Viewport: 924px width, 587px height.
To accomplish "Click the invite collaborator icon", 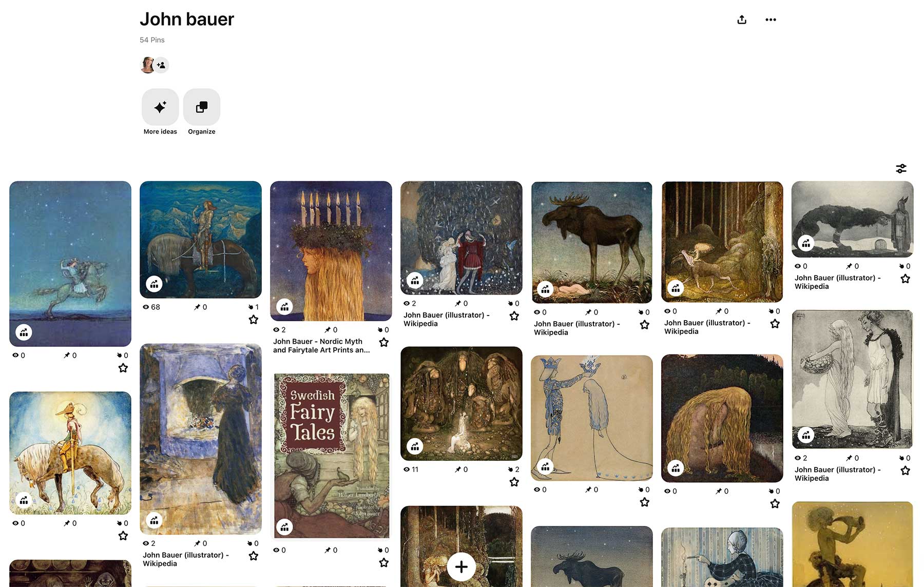I will tap(161, 65).
